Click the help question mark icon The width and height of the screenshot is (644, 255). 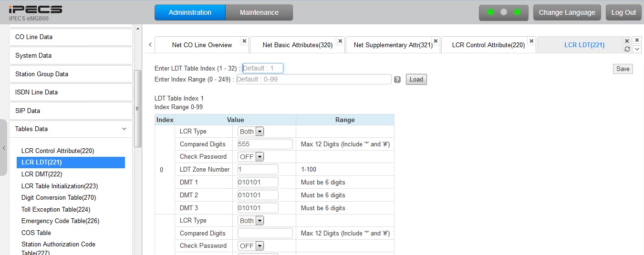coord(397,80)
